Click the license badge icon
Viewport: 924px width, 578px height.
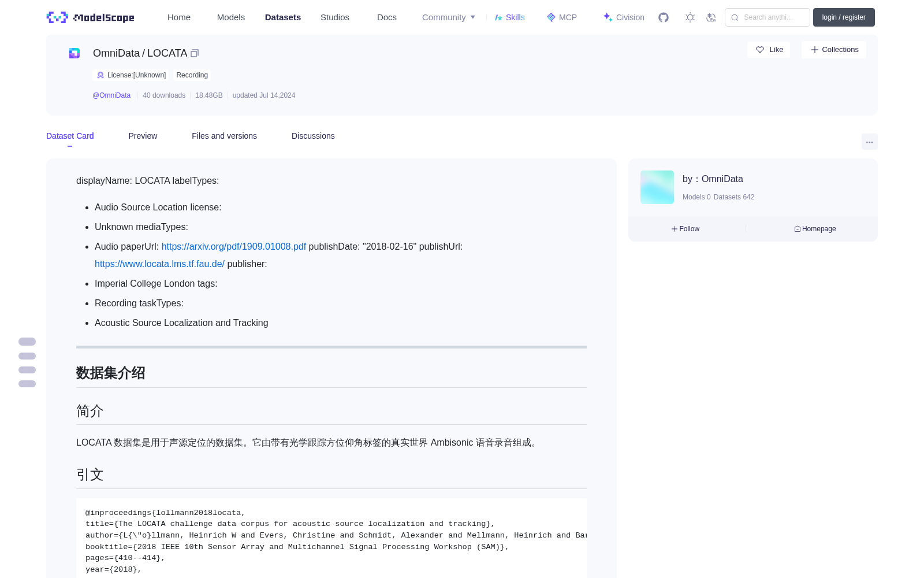tap(100, 75)
